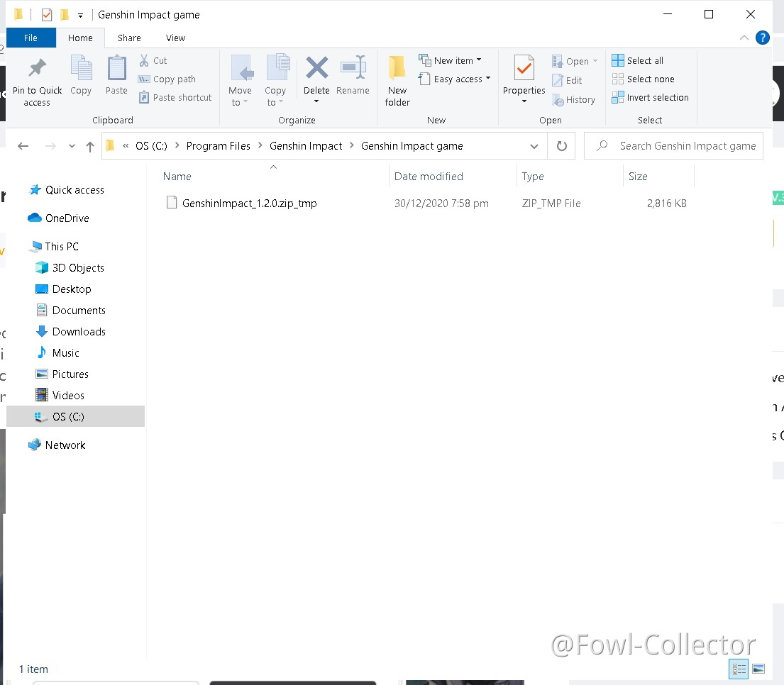
Task: Enable details view from the status bar
Action: pos(738,669)
